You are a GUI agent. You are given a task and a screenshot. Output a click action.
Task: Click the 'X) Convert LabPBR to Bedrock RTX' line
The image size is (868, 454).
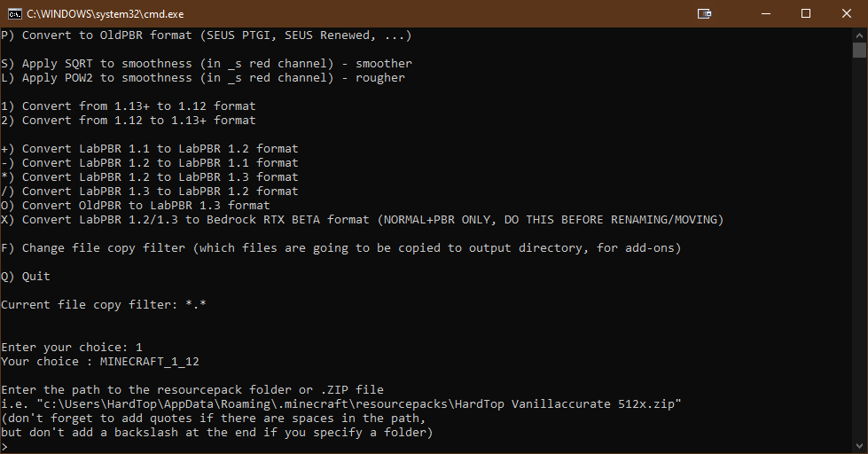(x=362, y=220)
